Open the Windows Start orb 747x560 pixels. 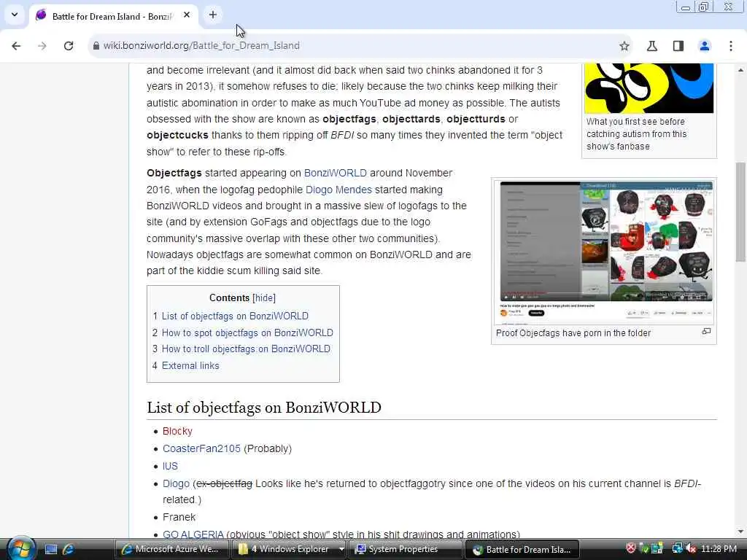coord(20,549)
